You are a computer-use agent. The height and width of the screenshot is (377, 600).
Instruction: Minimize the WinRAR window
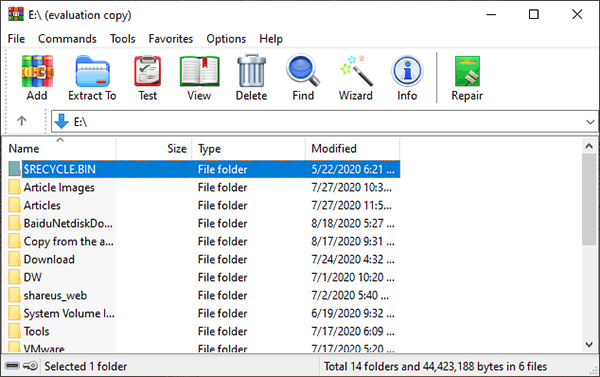point(491,15)
